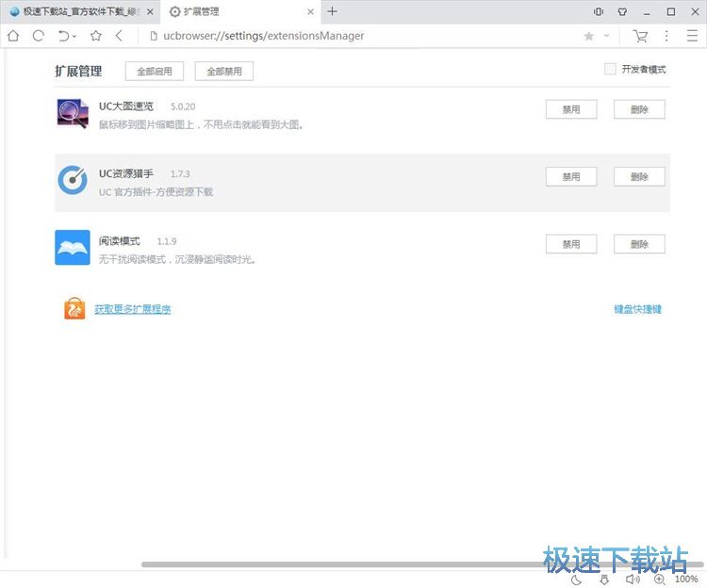Click the UC 官方插件-方便资源下载 description

click(156, 192)
